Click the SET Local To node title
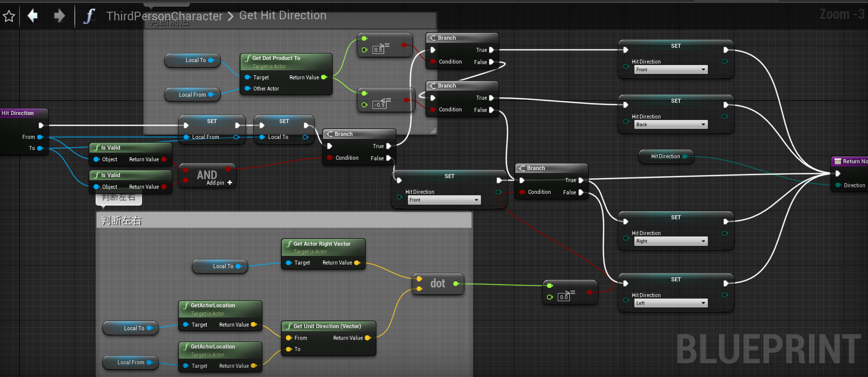 click(x=284, y=121)
